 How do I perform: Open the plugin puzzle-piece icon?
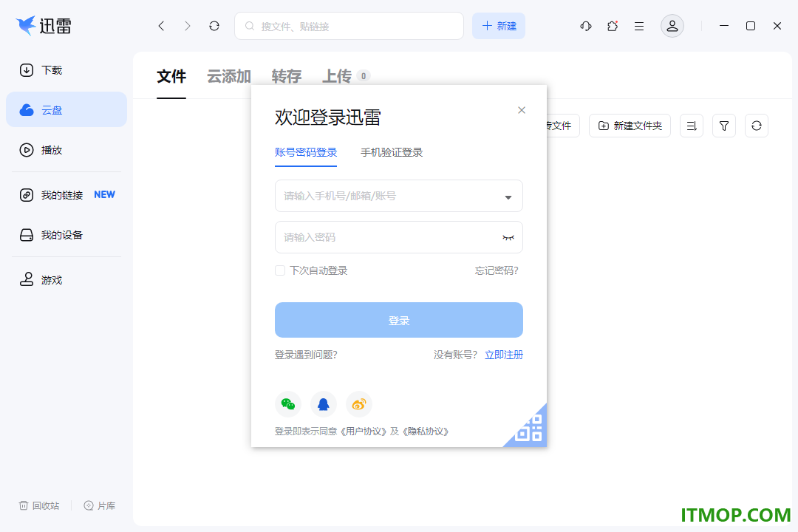(x=613, y=26)
